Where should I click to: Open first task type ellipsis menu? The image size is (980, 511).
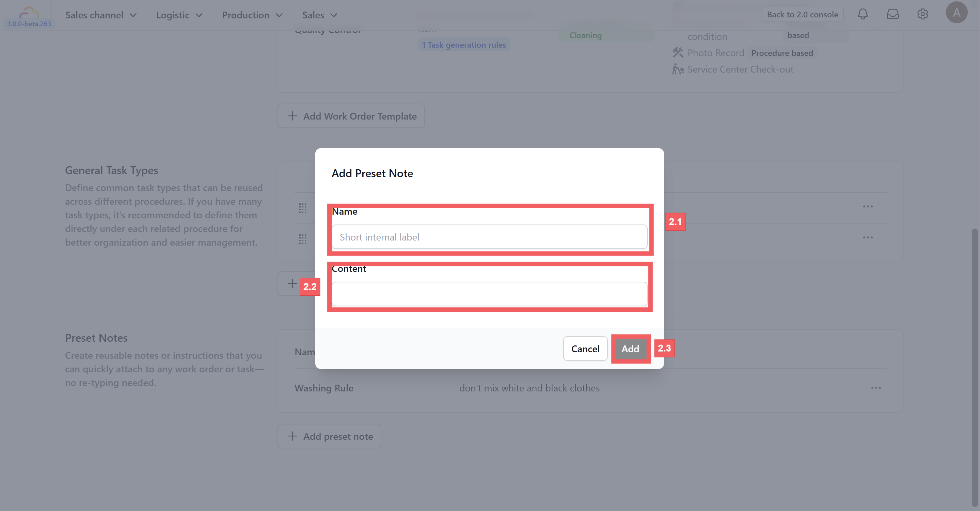tap(867, 206)
